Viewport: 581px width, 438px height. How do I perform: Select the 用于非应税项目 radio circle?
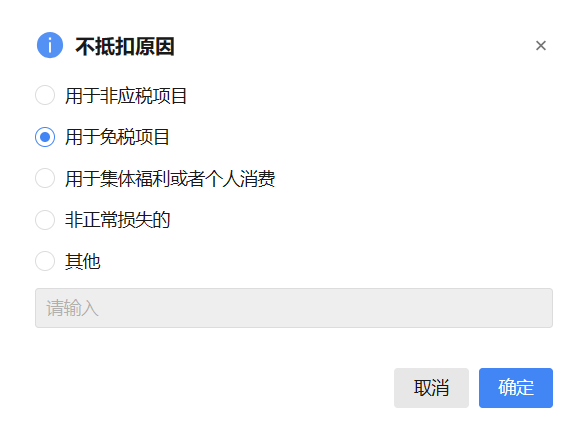(45, 95)
